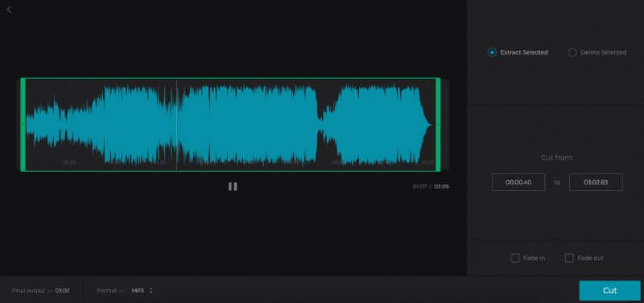The height and width of the screenshot is (303, 644).
Task: Click the 00:20 mark on the waveform
Action: 70,163
